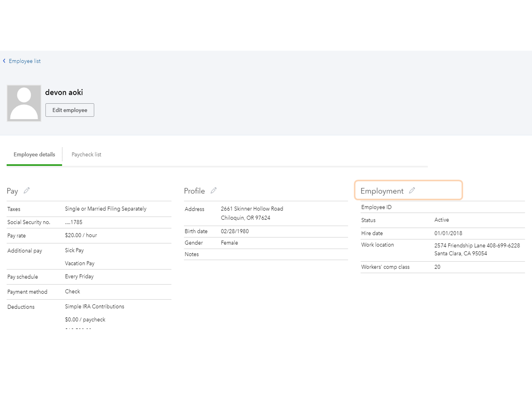This screenshot has height=399, width=532.
Task: Click the back chevron next to Employee list
Action: 4,61
